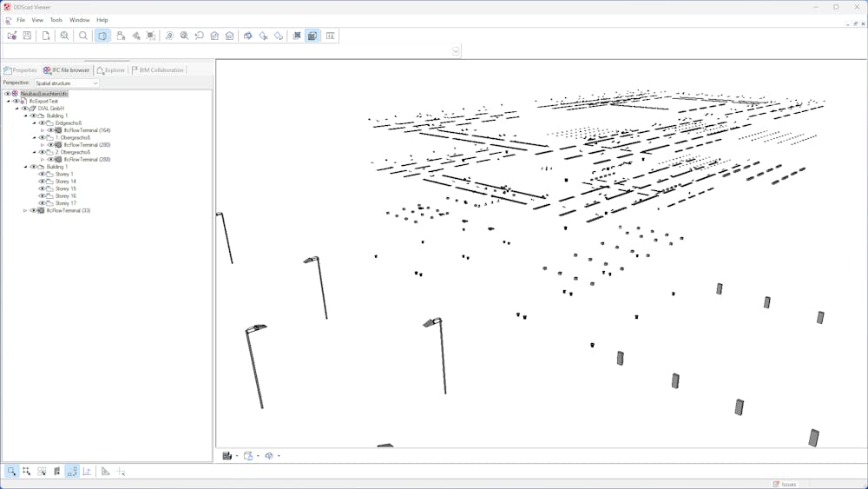Image resolution: width=868 pixels, height=489 pixels.
Task: Toggle visibility eye of 1. Obergeschoß
Action: click(42, 137)
